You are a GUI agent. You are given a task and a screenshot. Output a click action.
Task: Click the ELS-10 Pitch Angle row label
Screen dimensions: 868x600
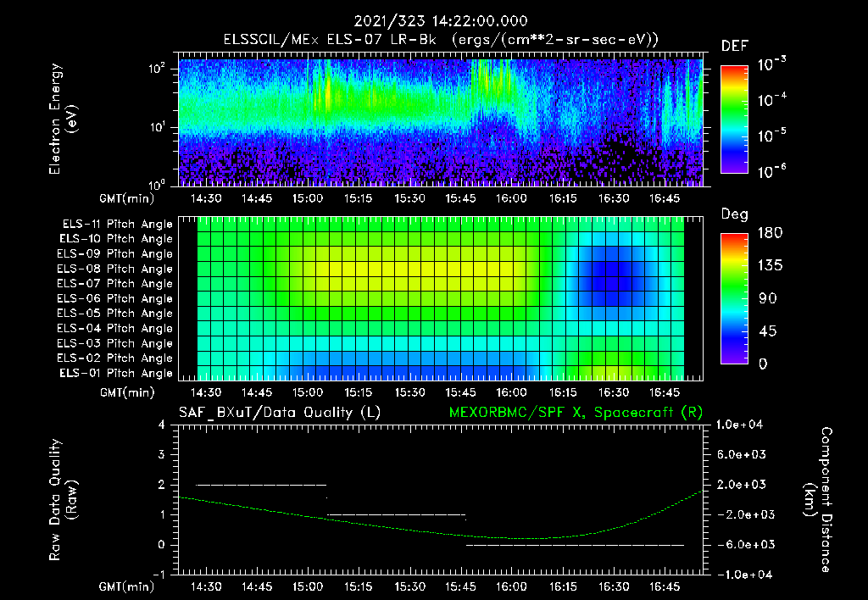[116, 239]
